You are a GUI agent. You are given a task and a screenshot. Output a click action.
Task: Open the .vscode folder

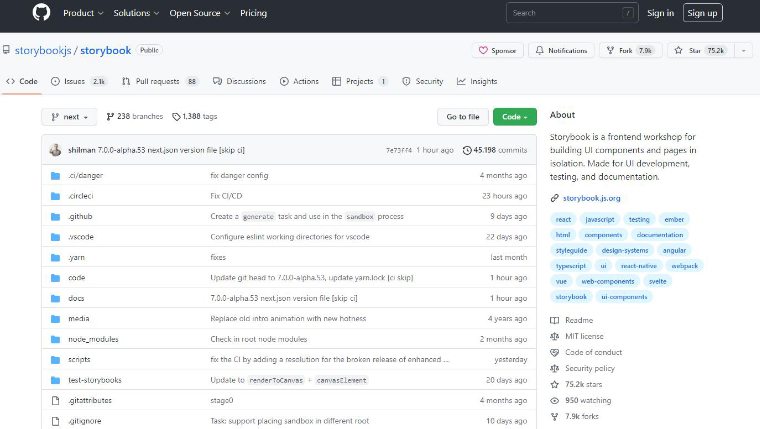[80, 237]
